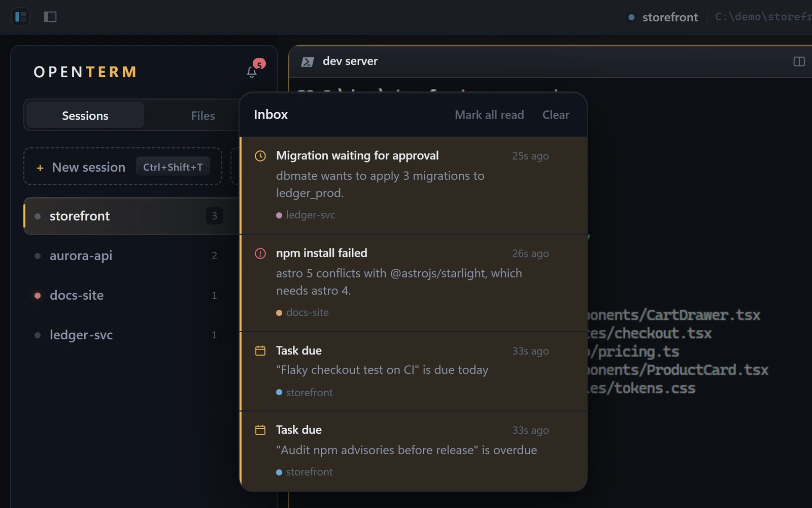812x508 pixels.
Task: Click the red status dot of docs-site
Action: coord(38,295)
